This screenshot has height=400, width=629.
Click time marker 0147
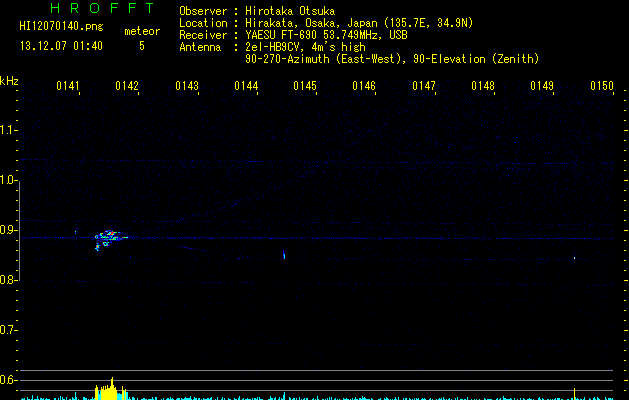tap(424, 86)
